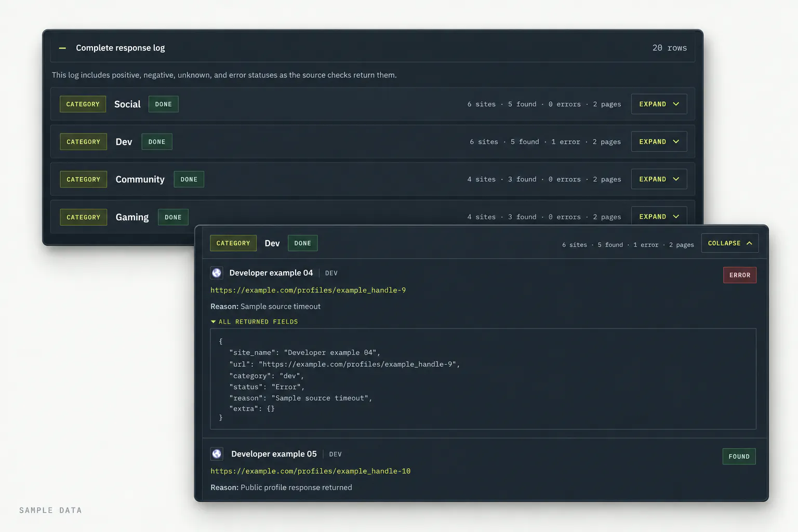
Task: Select the Developer example 04 heading
Action: [x=271, y=273]
